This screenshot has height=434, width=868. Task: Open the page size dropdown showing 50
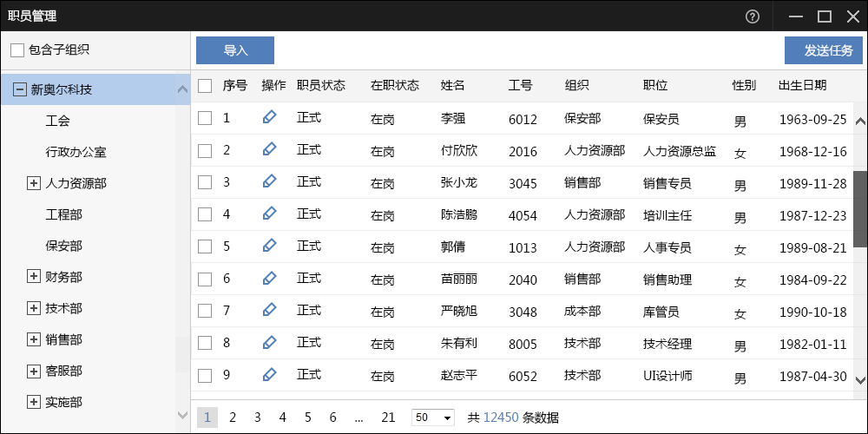point(433,418)
